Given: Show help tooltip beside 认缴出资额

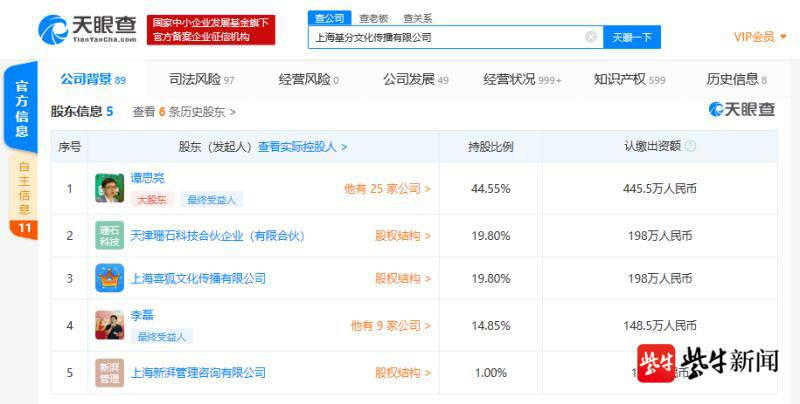Looking at the screenshot, I should click(690, 146).
